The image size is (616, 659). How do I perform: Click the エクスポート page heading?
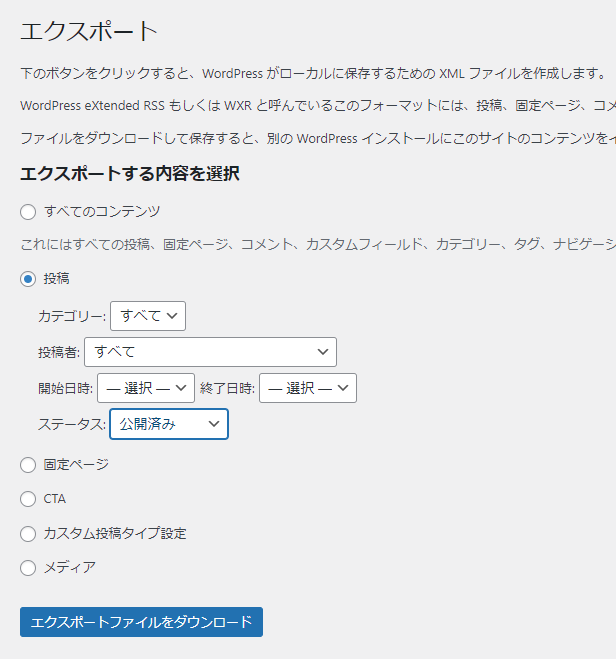tap(89, 32)
